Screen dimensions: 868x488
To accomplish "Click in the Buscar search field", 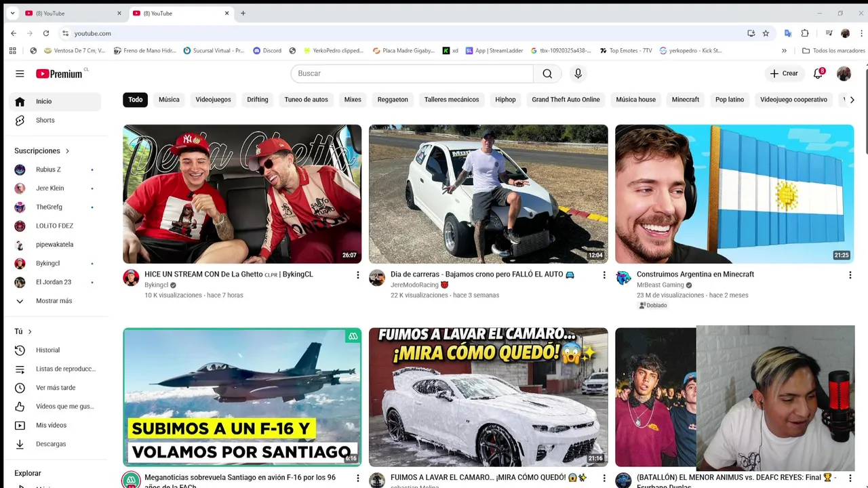I will pos(412,73).
